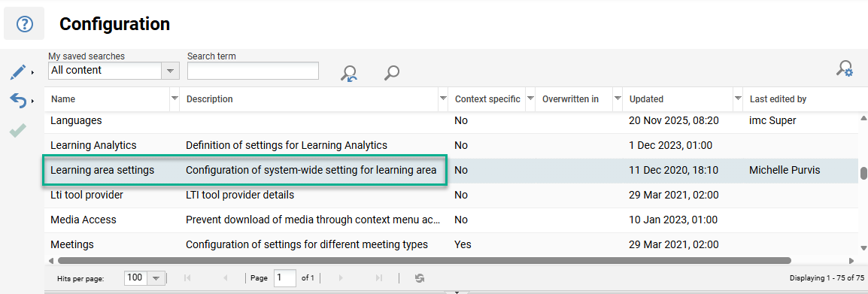Image resolution: width=868 pixels, height=294 pixels.
Task: Open Context specific column menu arrow
Action: tap(530, 98)
